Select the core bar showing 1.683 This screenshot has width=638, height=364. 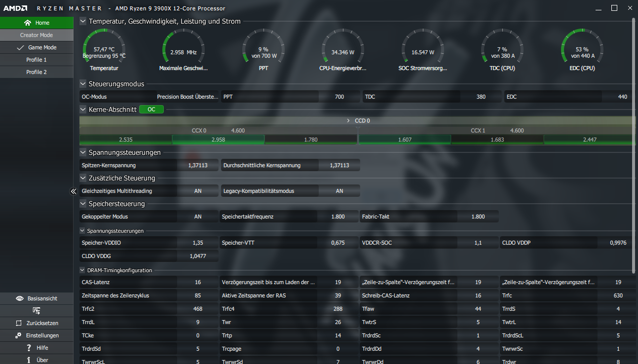[497, 140]
